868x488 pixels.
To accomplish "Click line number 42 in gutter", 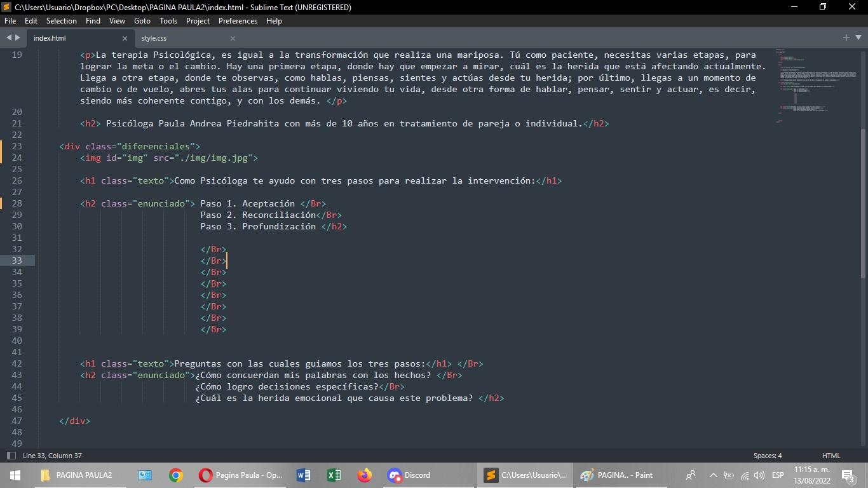I will point(17,363).
